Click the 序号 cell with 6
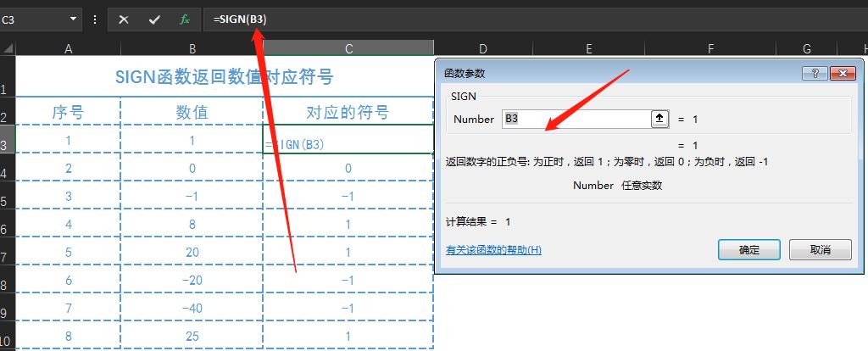 point(68,280)
